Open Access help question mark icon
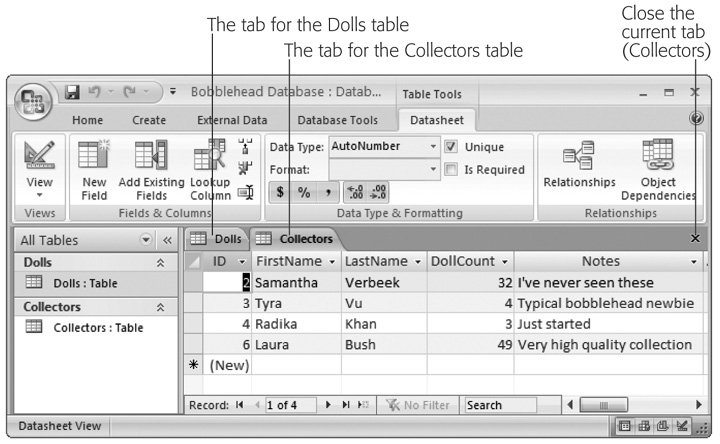Screen dimensions: 720x444 696,118
